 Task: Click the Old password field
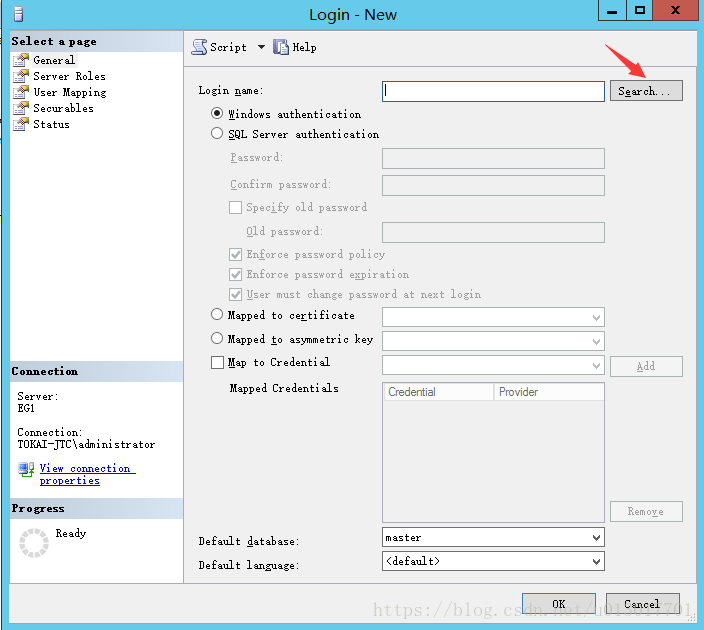point(493,232)
